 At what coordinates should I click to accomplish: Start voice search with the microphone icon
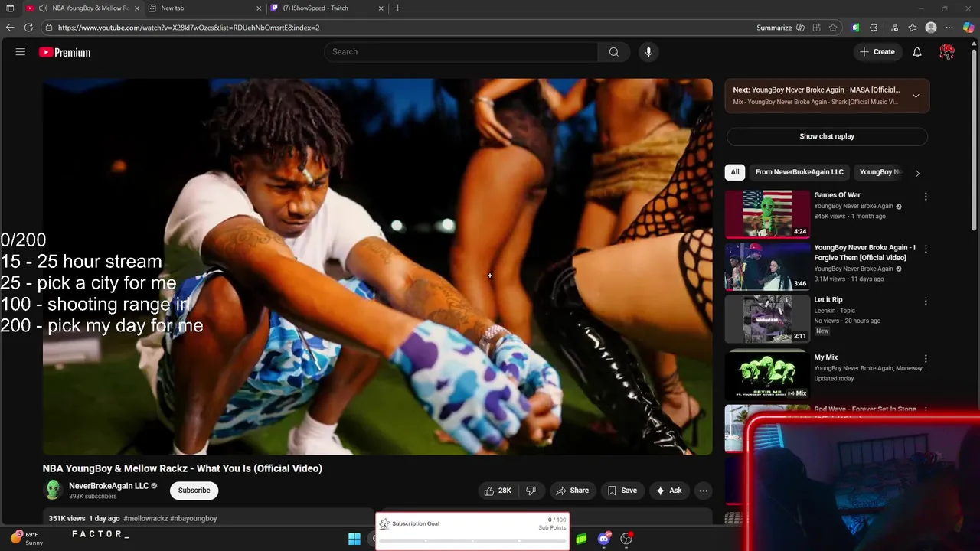click(x=648, y=52)
